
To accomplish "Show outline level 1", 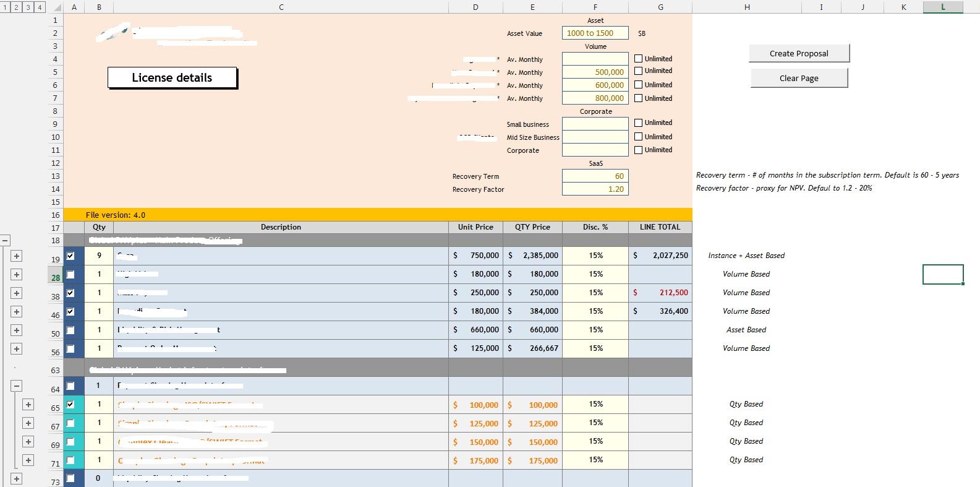I will click(x=5, y=7).
